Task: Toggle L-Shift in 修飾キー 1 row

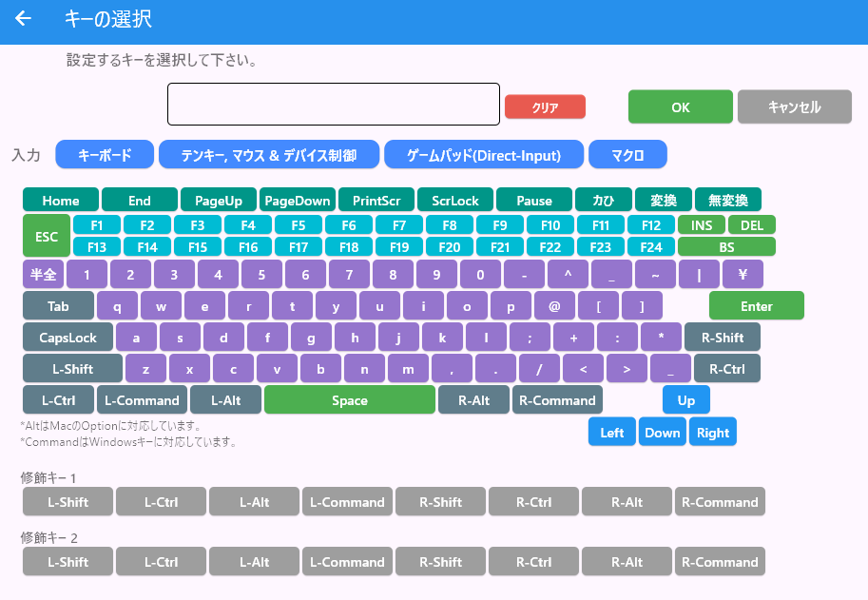Action: click(68, 501)
